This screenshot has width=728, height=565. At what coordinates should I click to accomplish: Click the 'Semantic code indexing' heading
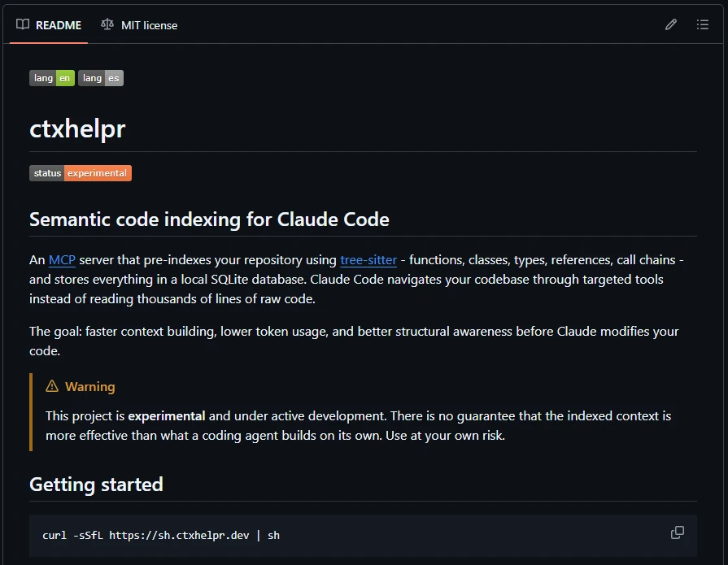[x=209, y=219]
